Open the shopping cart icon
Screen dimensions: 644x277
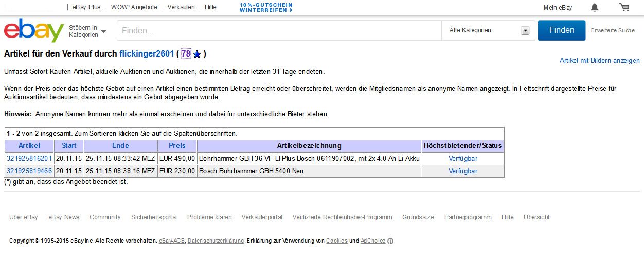624,7
